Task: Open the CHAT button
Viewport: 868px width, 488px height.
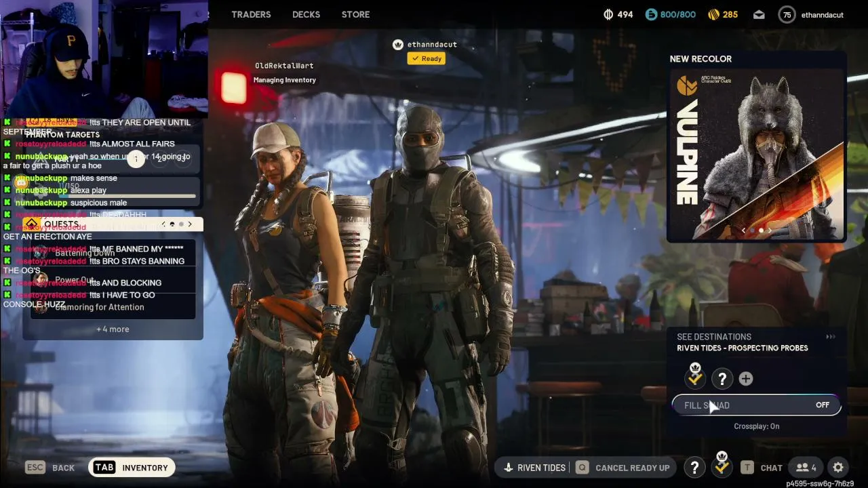Action: pyautogui.click(x=771, y=468)
